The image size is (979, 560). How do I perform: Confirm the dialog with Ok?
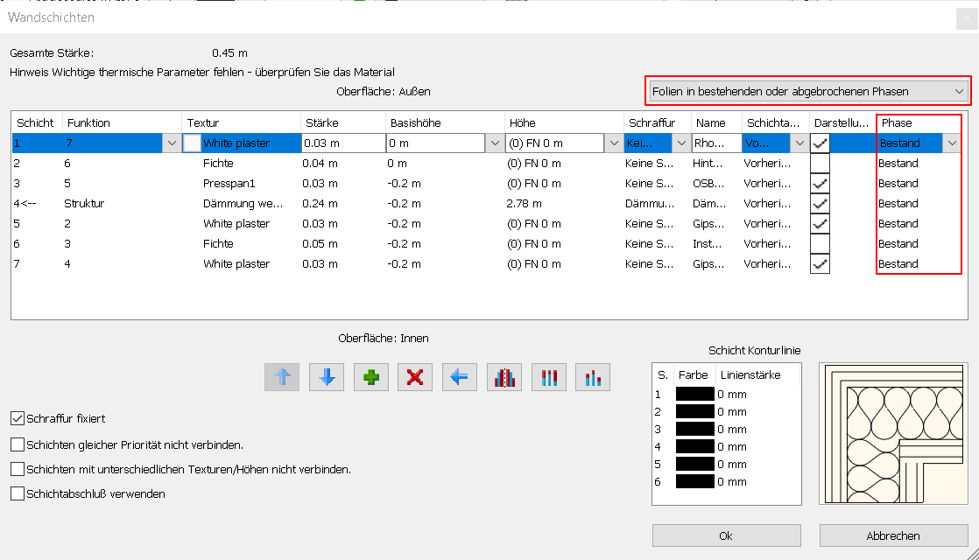(x=726, y=535)
